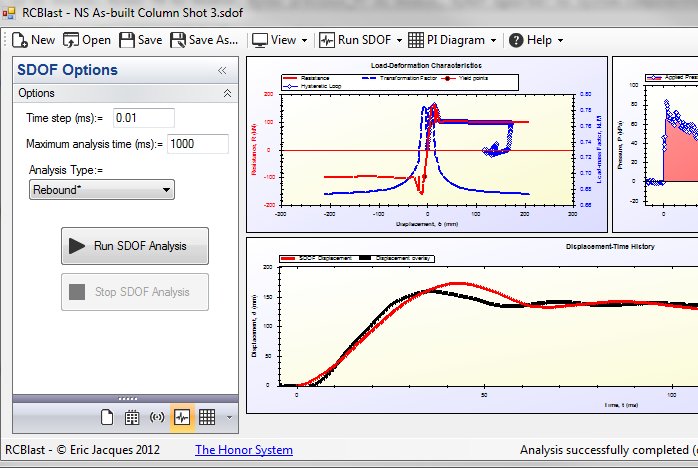Image resolution: width=698 pixels, height=468 pixels.
Task: Click the Time step input field
Action: point(144,118)
